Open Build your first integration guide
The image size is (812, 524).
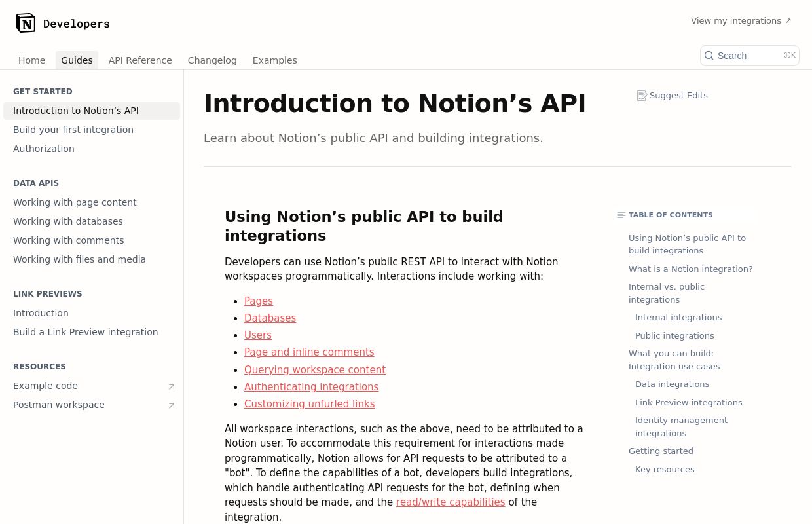point(92,130)
